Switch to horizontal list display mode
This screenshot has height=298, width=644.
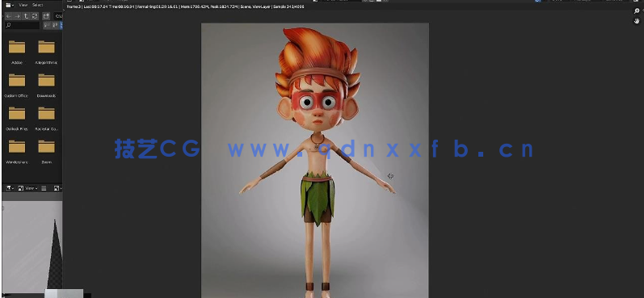coord(54,26)
